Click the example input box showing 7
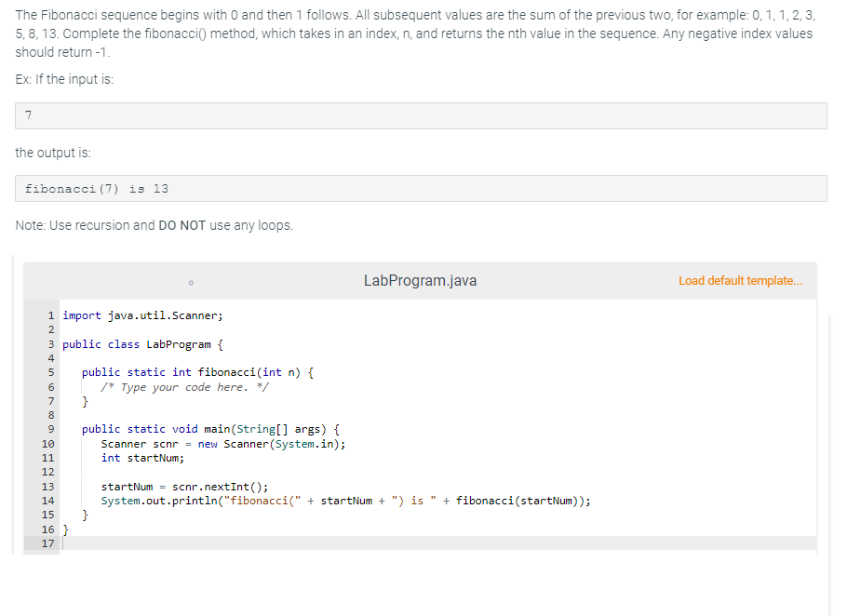The width and height of the screenshot is (847, 616). pos(419,114)
